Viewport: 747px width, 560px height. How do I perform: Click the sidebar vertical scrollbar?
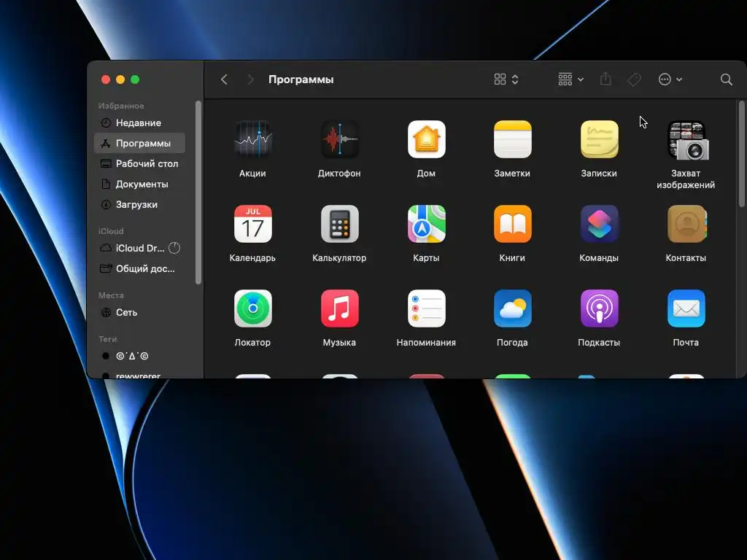coord(198,192)
